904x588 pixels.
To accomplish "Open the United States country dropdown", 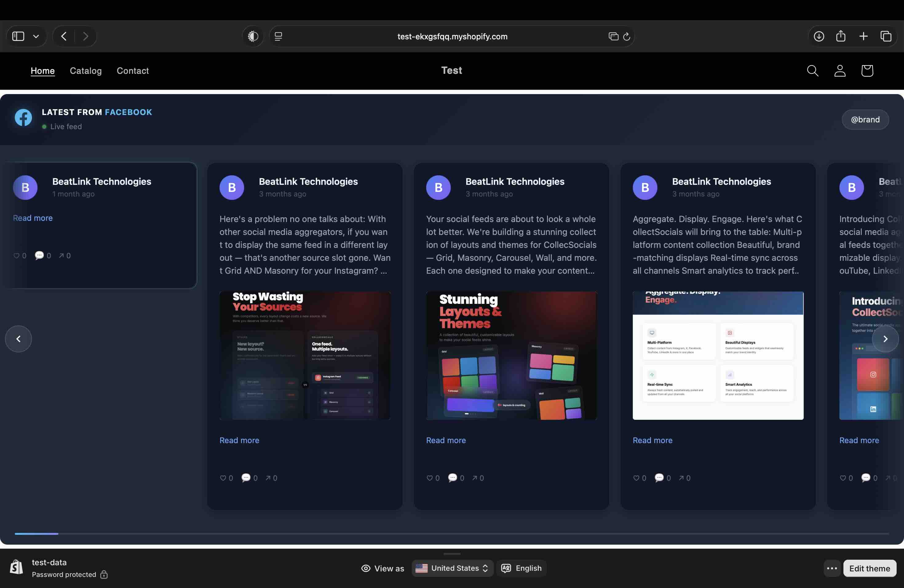I will (x=452, y=568).
